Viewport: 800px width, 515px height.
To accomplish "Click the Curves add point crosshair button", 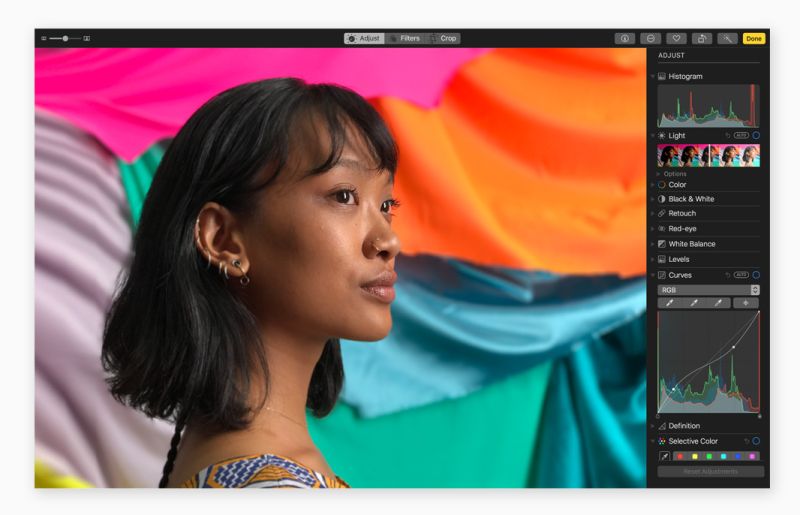I will tap(746, 303).
